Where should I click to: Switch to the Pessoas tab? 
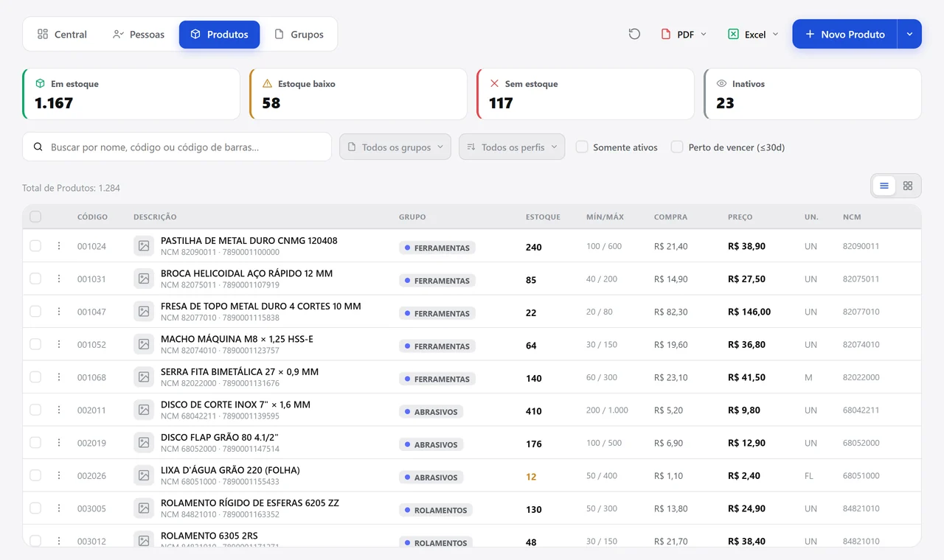click(x=138, y=34)
